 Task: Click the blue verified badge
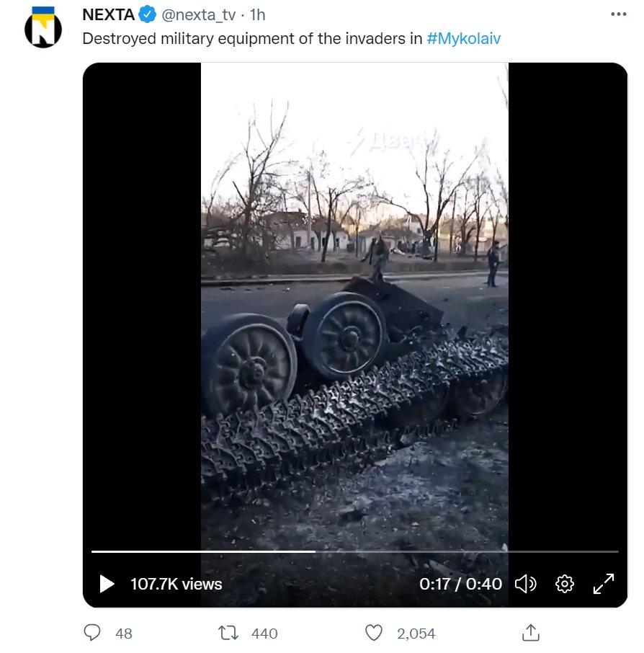tap(147, 14)
